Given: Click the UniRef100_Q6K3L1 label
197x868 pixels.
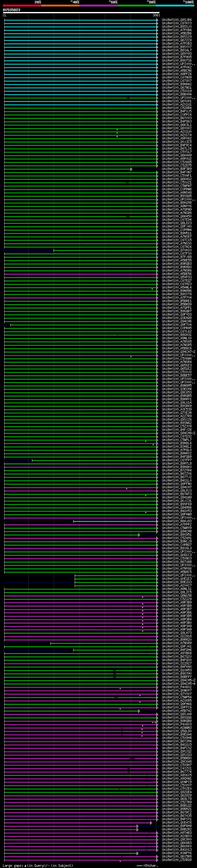Looking at the screenshot, I should (x=176, y=125).
